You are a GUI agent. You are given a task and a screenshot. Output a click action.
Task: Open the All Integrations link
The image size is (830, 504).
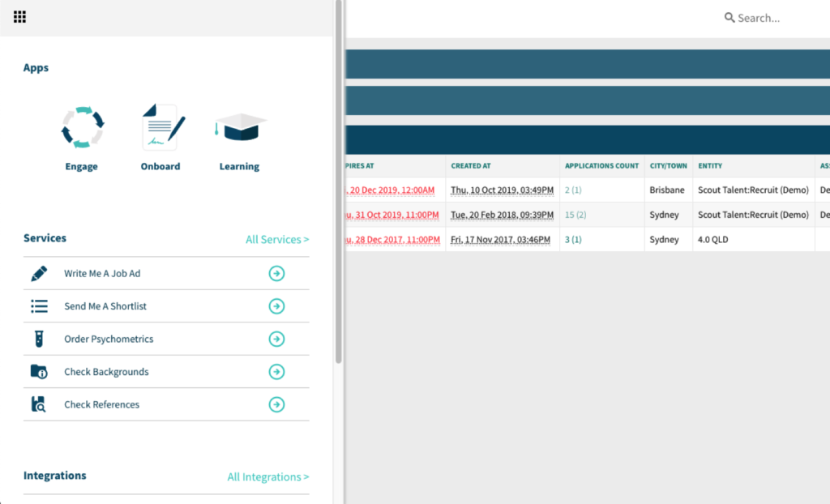point(267,476)
